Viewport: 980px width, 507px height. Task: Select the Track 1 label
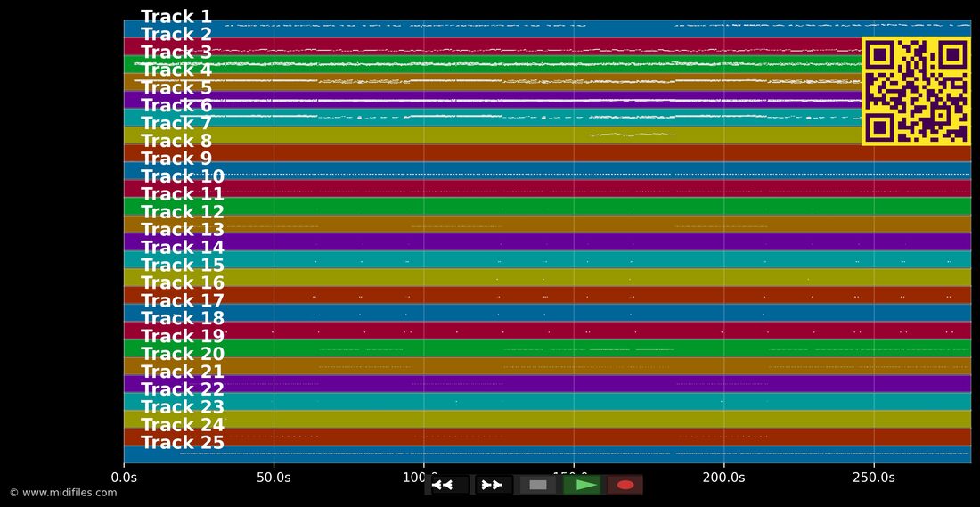click(176, 17)
